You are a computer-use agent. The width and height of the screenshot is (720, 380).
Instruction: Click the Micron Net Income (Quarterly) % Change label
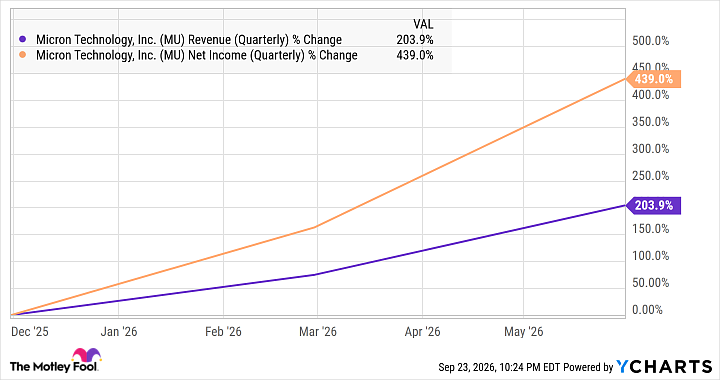(x=197, y=55)
